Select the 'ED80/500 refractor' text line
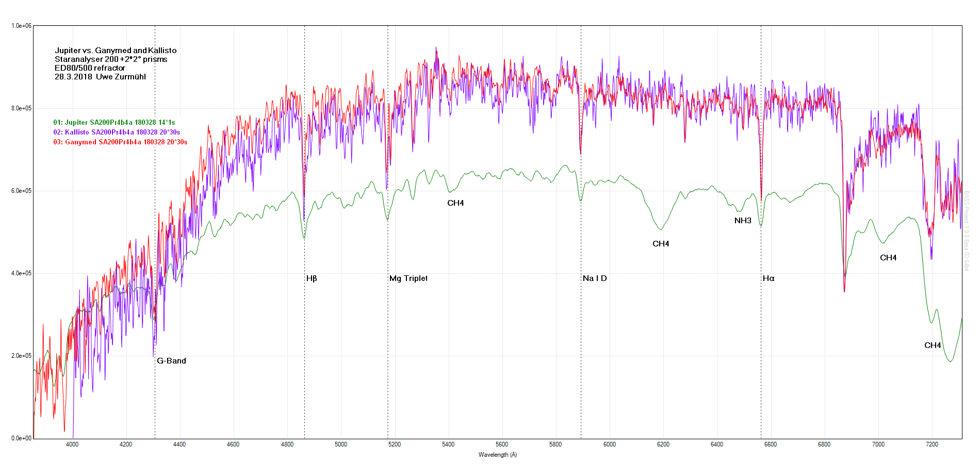 tap(90, 68)
